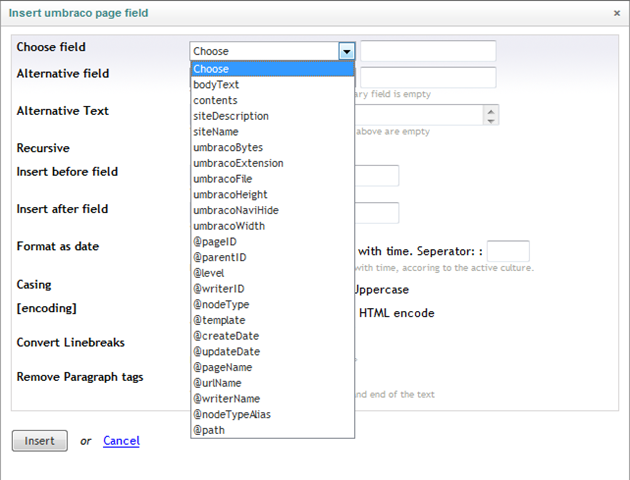This screenshot has width=630, height=480.
Task: Select umbracoNaviHide from the list
Action: (272, 210)
